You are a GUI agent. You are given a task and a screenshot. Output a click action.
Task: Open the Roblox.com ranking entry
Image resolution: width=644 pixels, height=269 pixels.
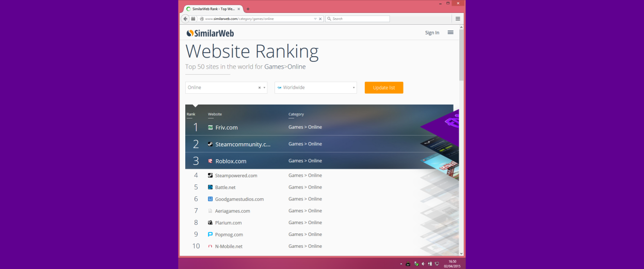[x=231, y=161]
